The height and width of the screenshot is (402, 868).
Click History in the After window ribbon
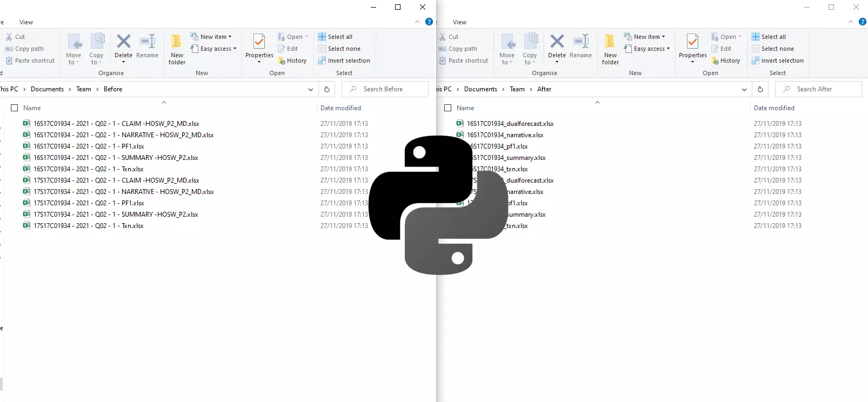726,61
